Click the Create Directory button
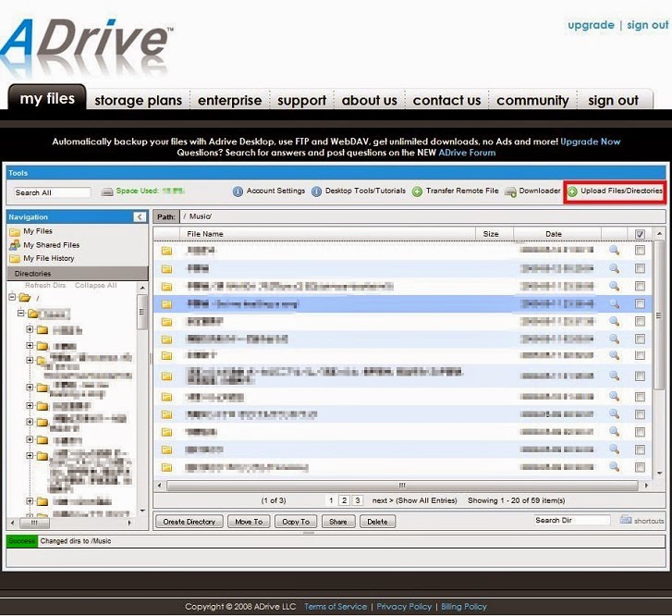This screenshot has width=672, height=616. tap(189, 522)
